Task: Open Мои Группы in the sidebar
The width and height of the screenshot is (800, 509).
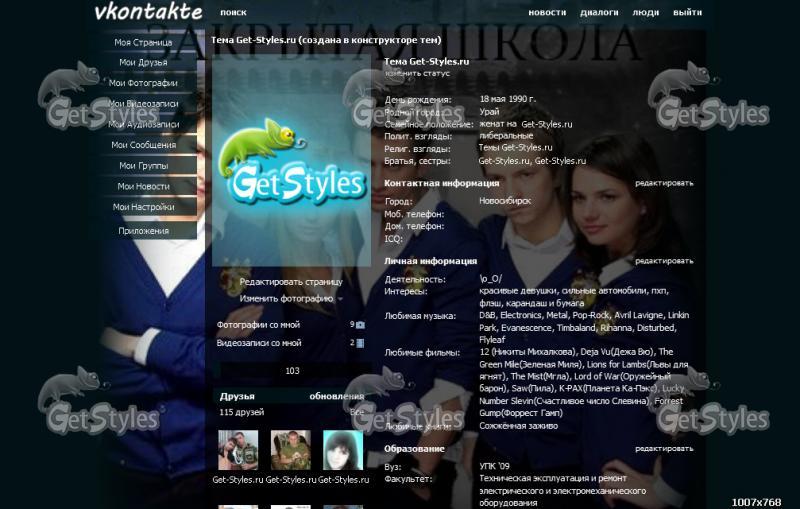Action: pos(143,165)
